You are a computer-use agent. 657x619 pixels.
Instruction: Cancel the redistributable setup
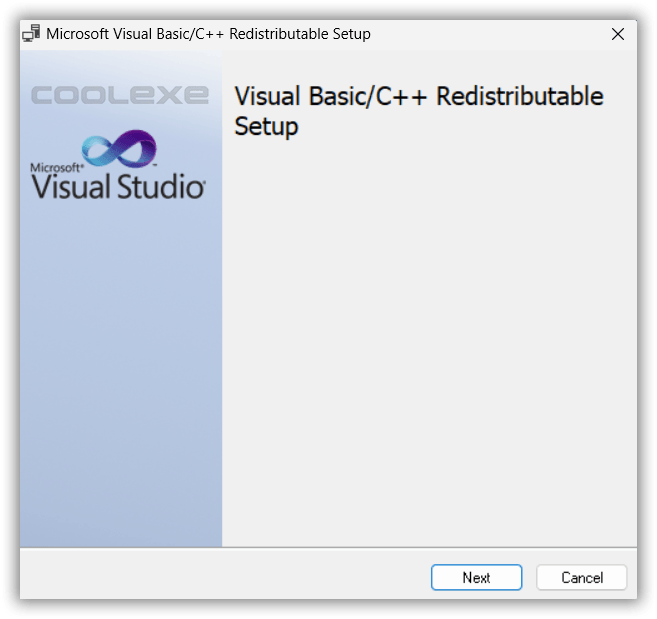tap(581, 577)
